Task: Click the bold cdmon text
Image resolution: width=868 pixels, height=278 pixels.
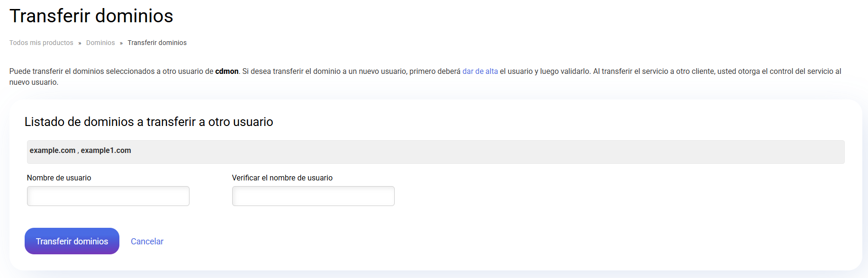Action: point(226,71)
